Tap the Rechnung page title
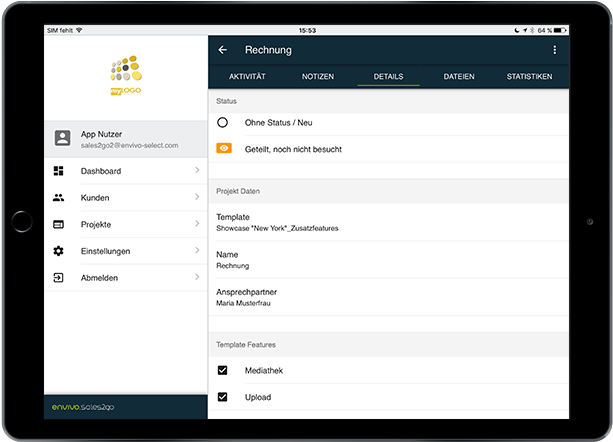The width and height of the screenshot is (613, 442). (x=268, y=50)
